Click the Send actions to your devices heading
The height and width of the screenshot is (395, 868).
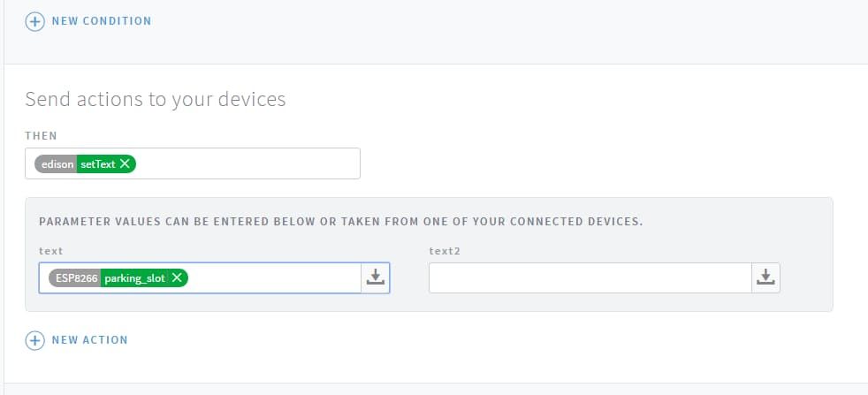click(156, 99)
